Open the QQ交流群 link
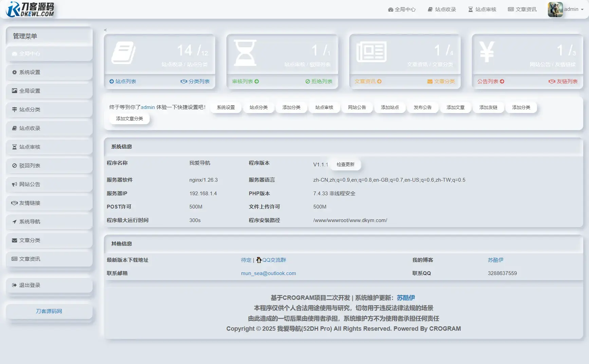589x364 pixels. 274,260
